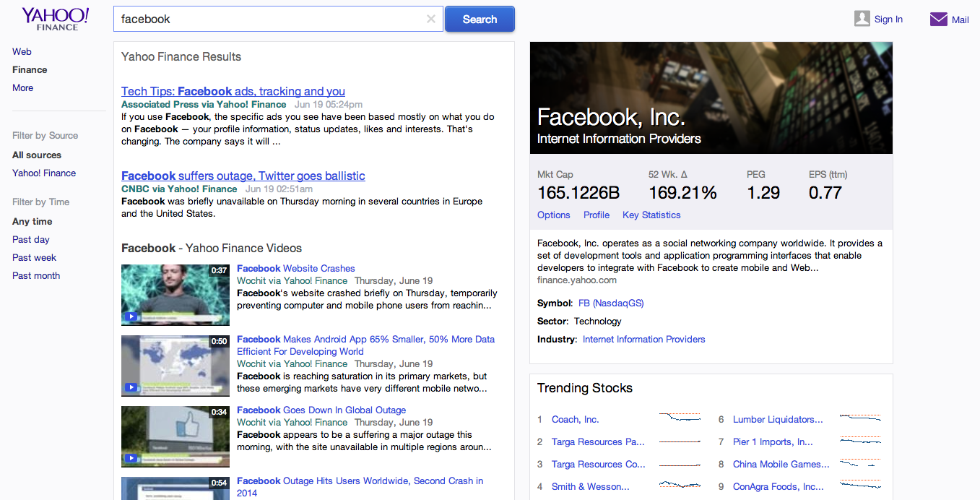Play the Facebook Website Crashes video thumbnail
This screenshot has width=980, height=500.
pyautogui.click(x=175, y=295)
